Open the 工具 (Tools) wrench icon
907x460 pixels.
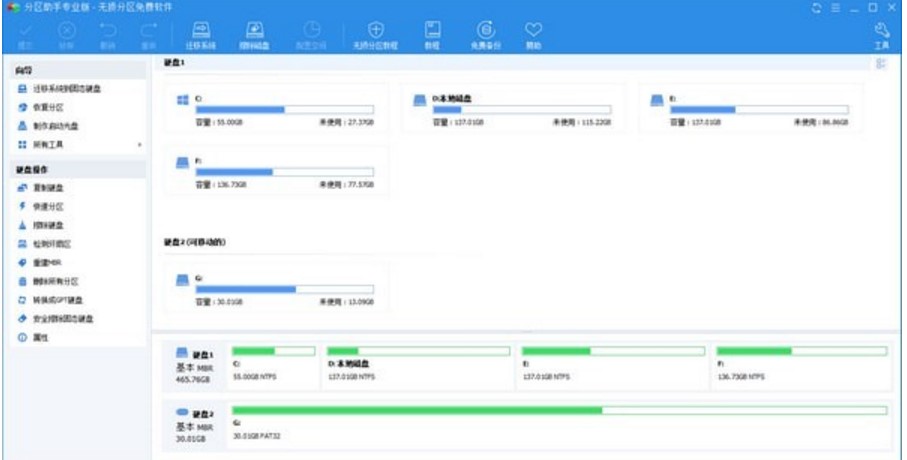882,36
